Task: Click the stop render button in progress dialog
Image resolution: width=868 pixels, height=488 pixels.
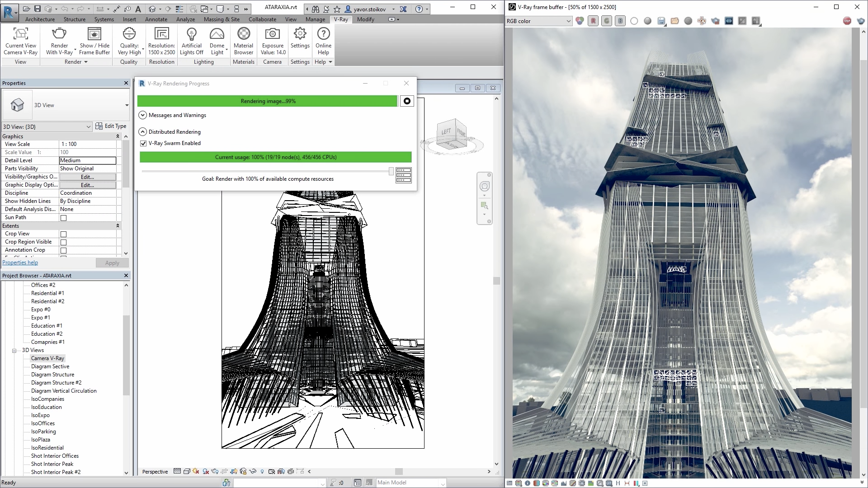Action: pyautogui.click(x=407, y=101)
